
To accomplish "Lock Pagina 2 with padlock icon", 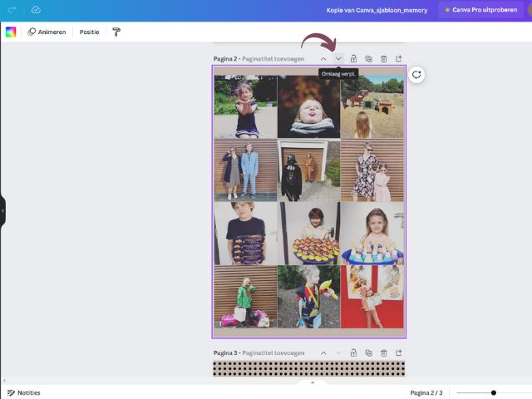I will [353, 59].
